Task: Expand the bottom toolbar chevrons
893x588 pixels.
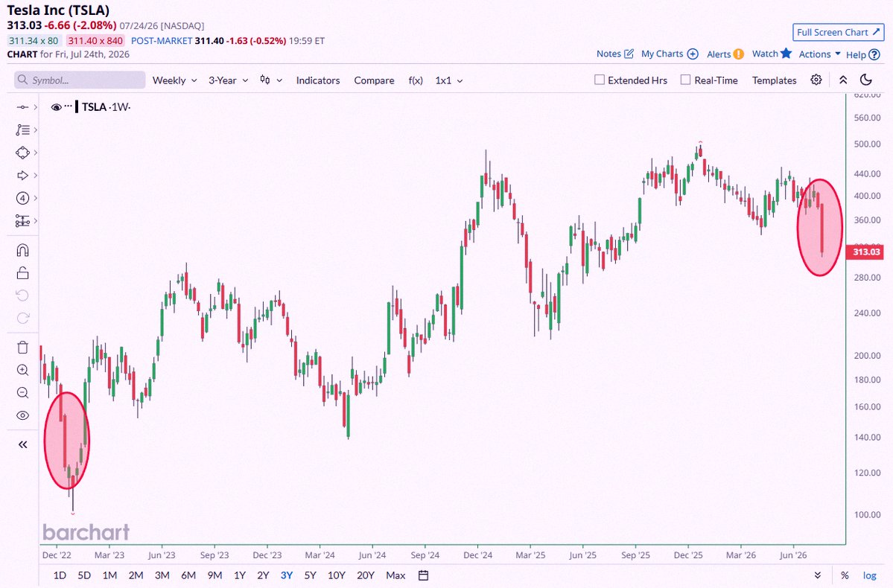Action: [818, 575]
